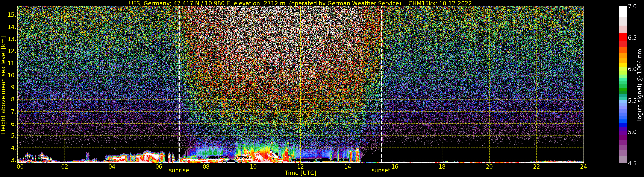Click the time axis tick label '04'
Viewport: 644px width, 177px height.
(112, 167)
